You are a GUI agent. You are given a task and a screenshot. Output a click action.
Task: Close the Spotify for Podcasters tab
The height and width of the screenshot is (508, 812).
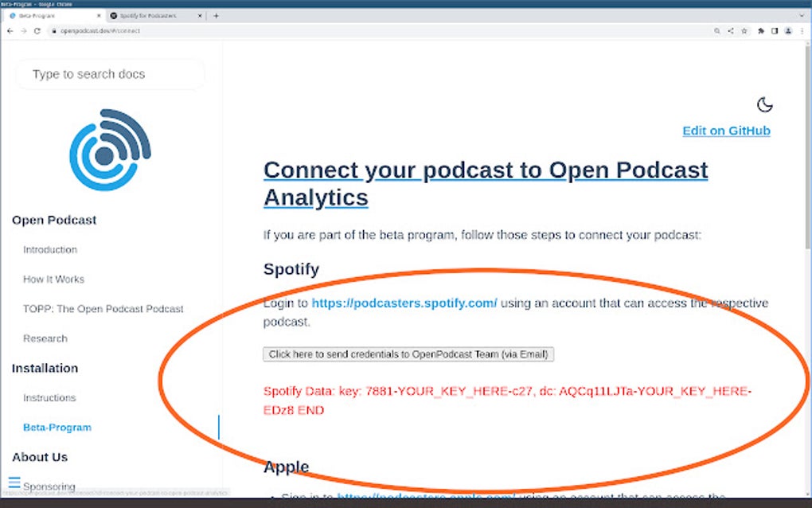(199, 16)
